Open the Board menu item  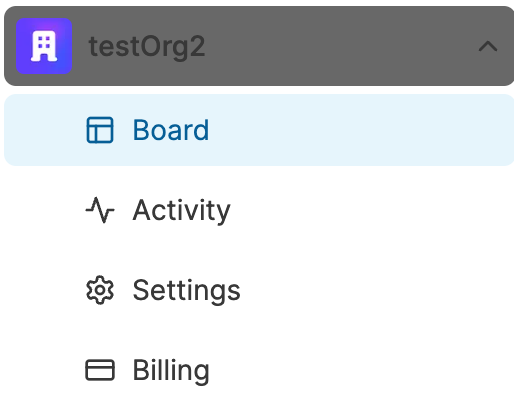click(259, 130)
